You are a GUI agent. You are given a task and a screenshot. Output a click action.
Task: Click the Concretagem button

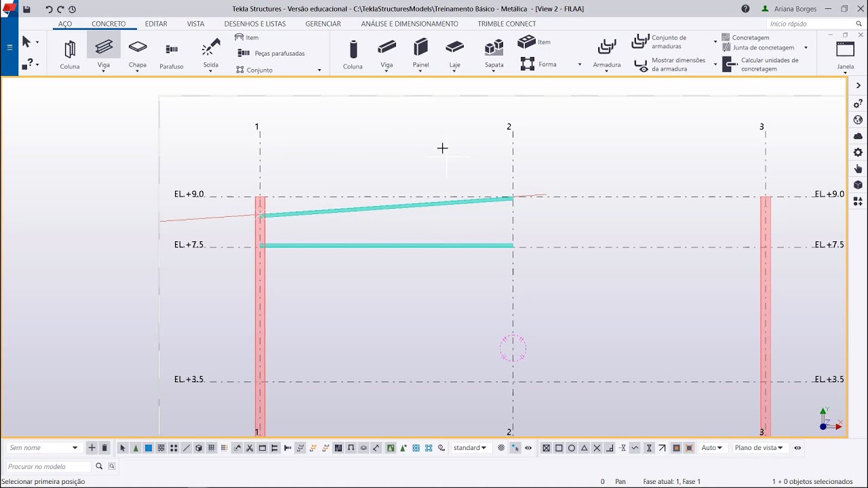745,38
